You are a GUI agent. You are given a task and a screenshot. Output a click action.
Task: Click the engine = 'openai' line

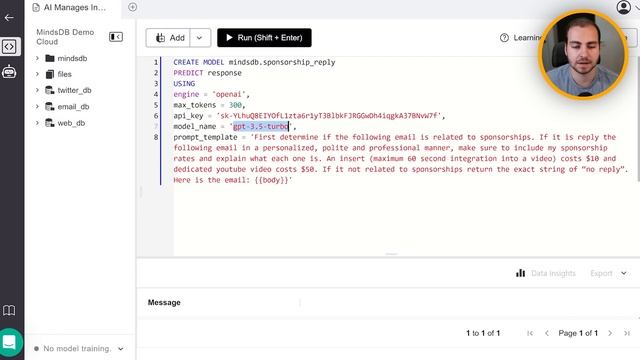tap(211, 94)
